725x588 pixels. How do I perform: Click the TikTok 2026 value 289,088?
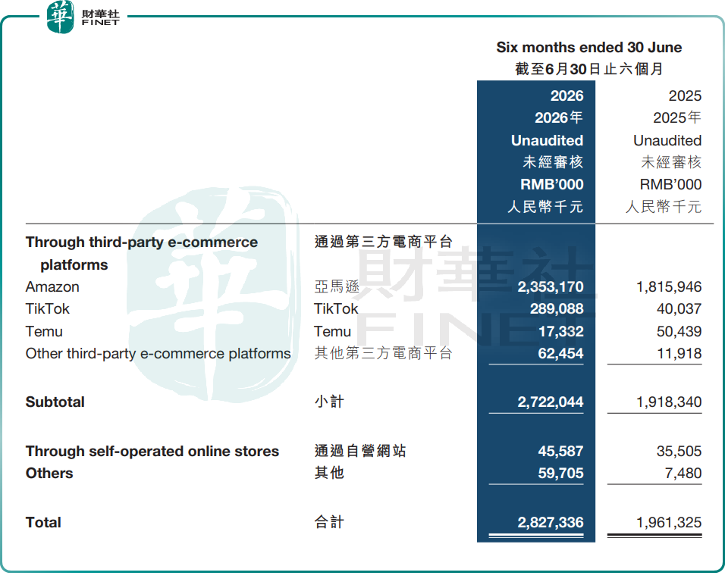(557, 308)
